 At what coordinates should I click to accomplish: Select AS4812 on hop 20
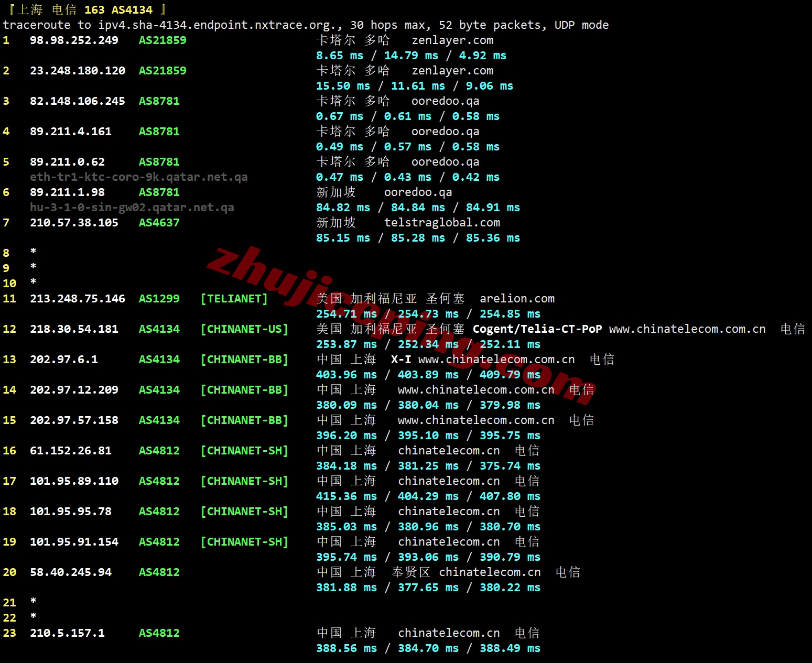pyautogui.click(x=159, y=572)
